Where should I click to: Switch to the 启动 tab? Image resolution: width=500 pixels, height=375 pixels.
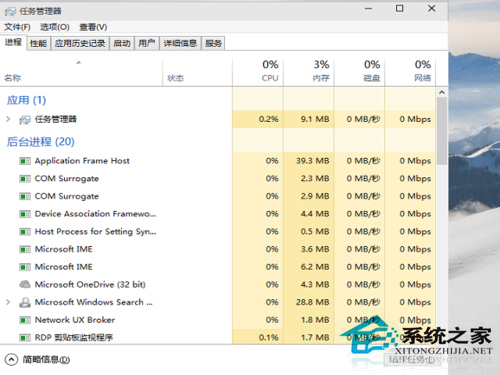(x=122, y=43)
